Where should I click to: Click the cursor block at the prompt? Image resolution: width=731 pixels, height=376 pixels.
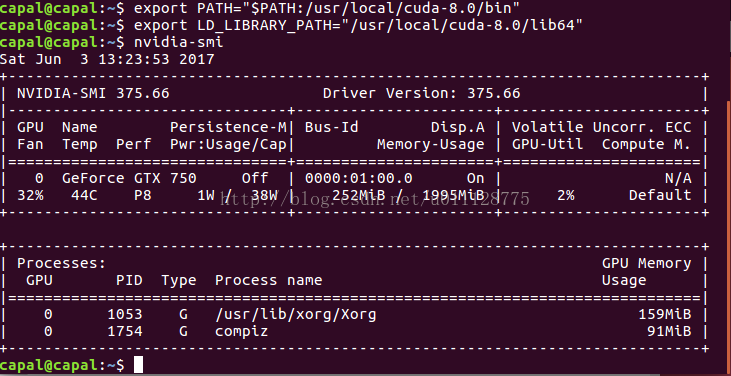(138, 365)
